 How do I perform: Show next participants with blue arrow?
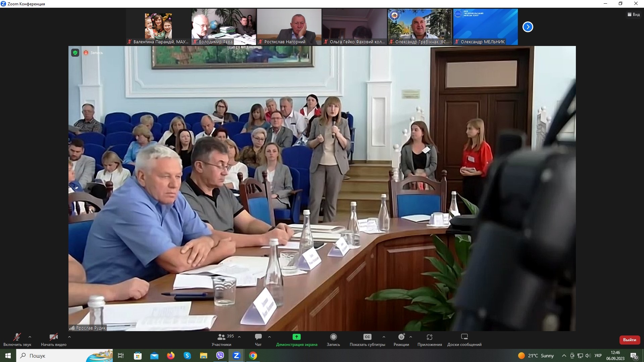click(528, 27)
